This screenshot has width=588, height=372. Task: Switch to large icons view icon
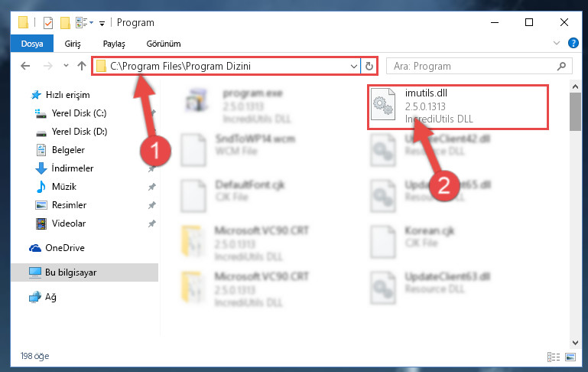[x=570, y=357]
